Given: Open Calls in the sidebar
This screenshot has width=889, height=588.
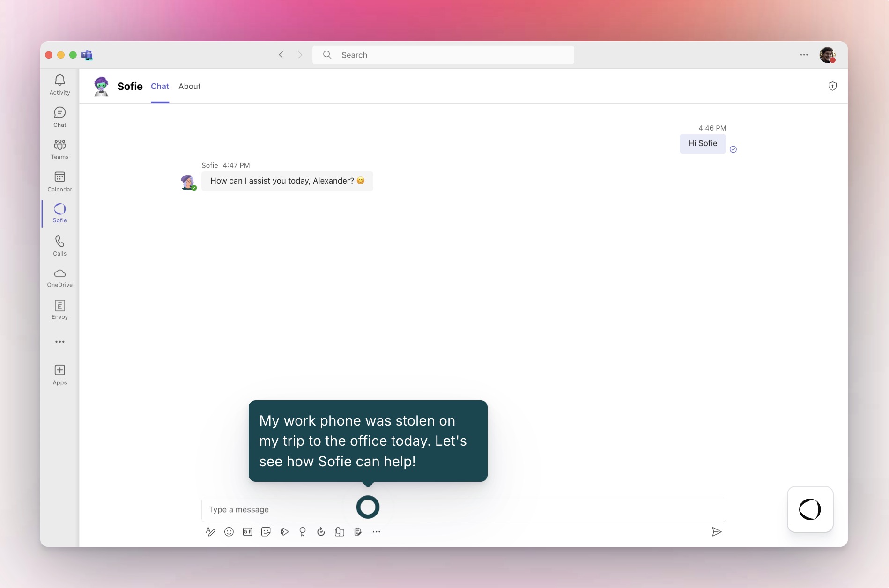Looking at the screenshot, I should click(59, 246).
